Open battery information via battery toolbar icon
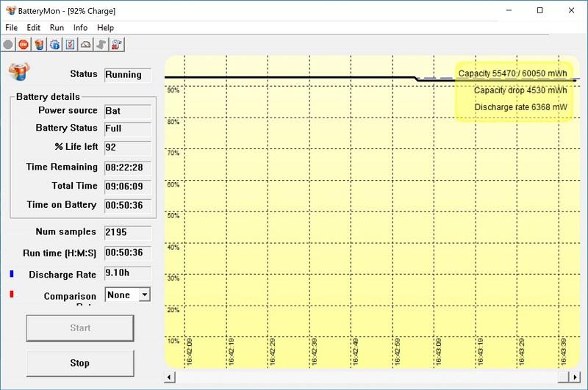 39,45
